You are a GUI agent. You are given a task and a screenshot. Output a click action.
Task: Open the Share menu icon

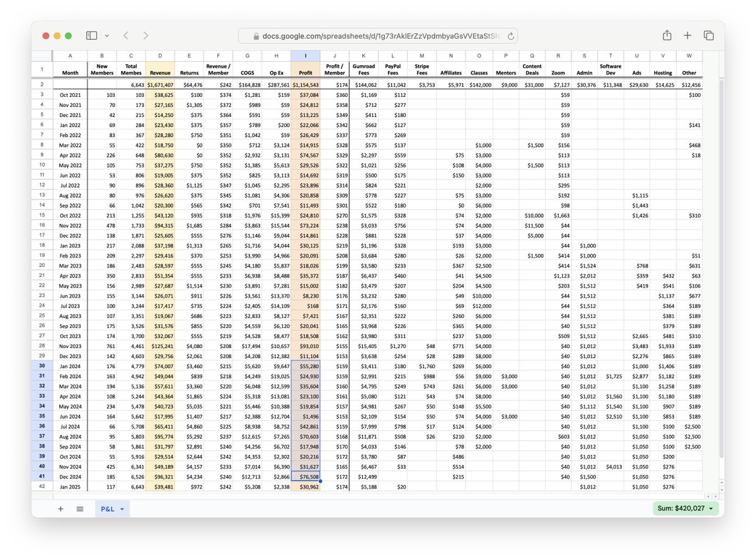coord(667,36)
